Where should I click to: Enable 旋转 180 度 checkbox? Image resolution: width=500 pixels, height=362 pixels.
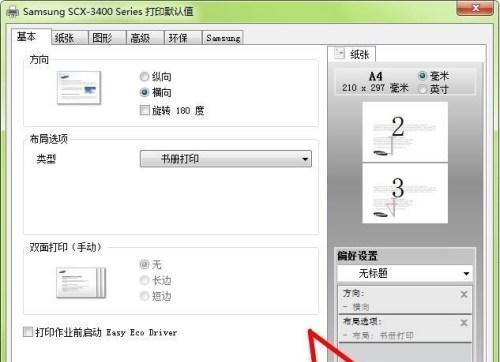pos(145,110)
